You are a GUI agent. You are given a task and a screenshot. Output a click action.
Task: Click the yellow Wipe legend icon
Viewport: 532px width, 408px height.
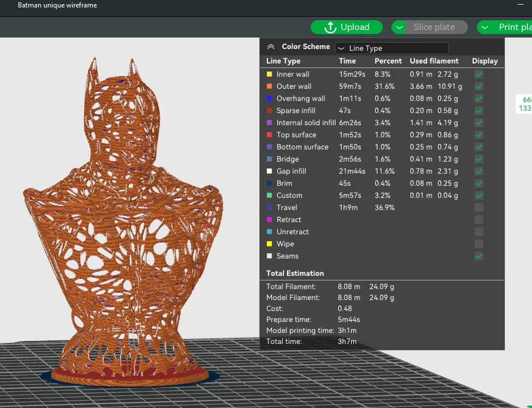click(269, 244)
